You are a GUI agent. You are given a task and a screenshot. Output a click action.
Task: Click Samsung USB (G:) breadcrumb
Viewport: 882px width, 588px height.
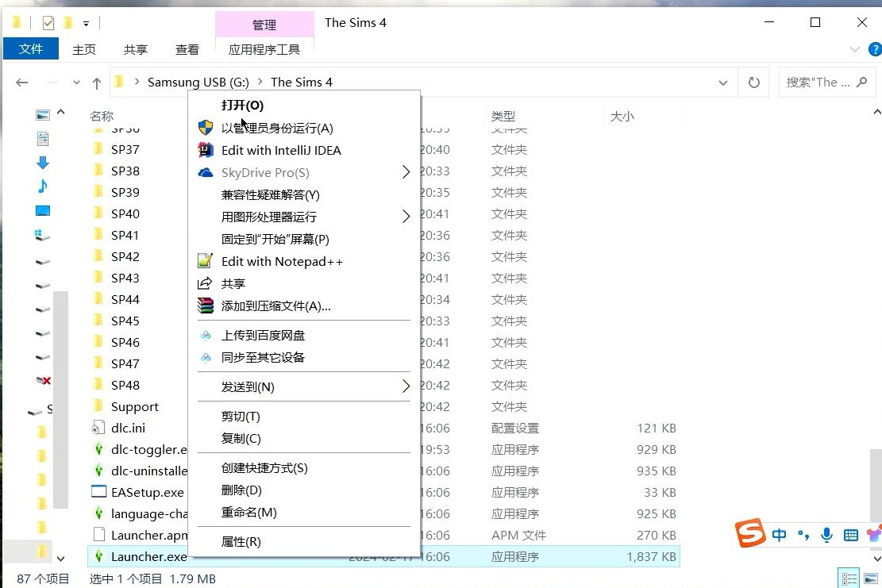click(198, 82)
